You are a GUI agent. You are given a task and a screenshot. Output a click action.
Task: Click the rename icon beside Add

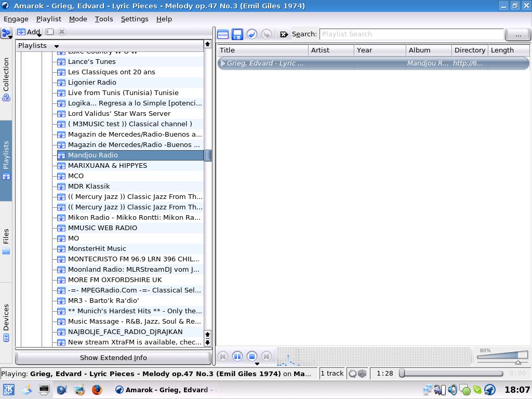click(50, 32)
